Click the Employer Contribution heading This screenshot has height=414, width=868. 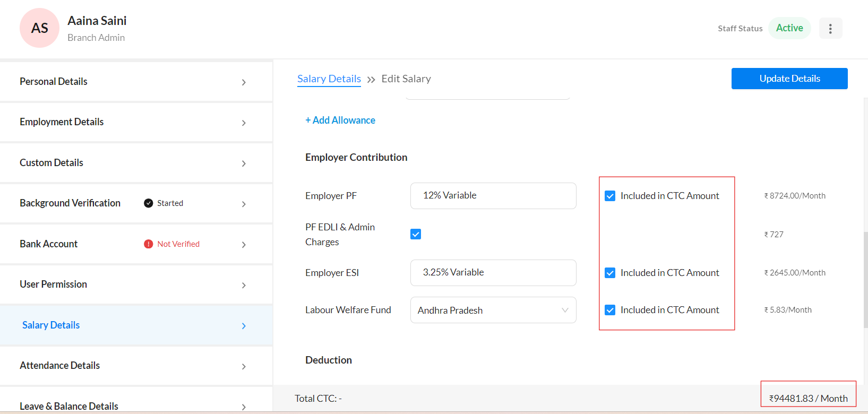(356, 158)
